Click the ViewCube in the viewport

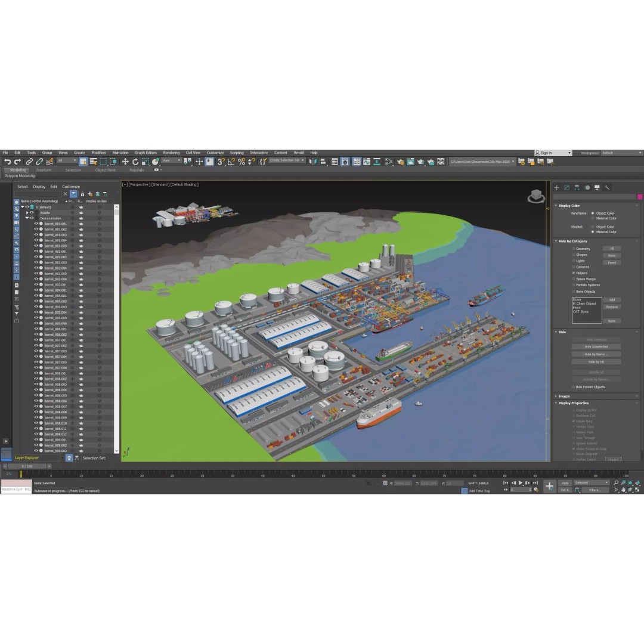pyautogui.click(x=536, y=196)
